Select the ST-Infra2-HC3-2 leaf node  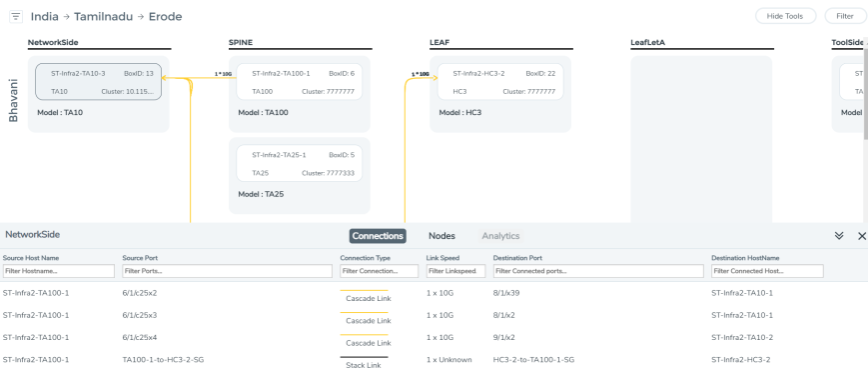coord(500,82)
